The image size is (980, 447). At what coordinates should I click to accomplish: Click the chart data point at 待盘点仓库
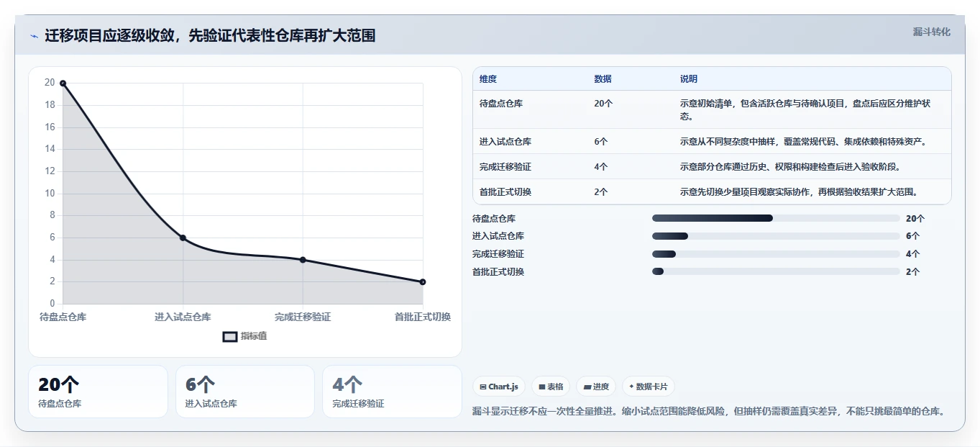63,83
